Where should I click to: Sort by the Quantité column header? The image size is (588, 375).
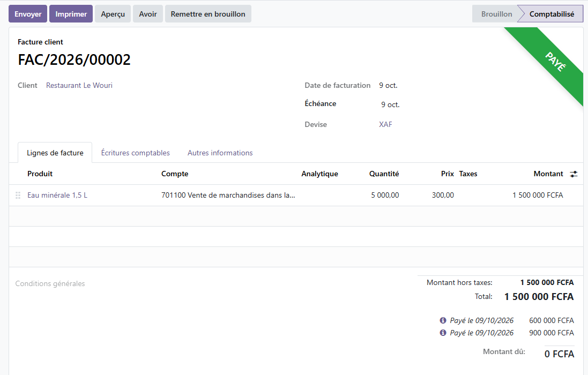pyautogui.click(x=384, y=174)
